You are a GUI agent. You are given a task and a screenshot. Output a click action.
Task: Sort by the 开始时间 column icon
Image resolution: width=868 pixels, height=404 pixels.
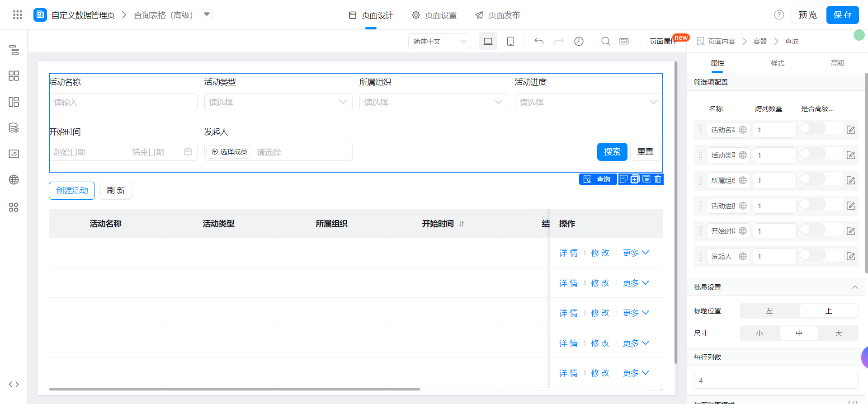click(462, 224)
